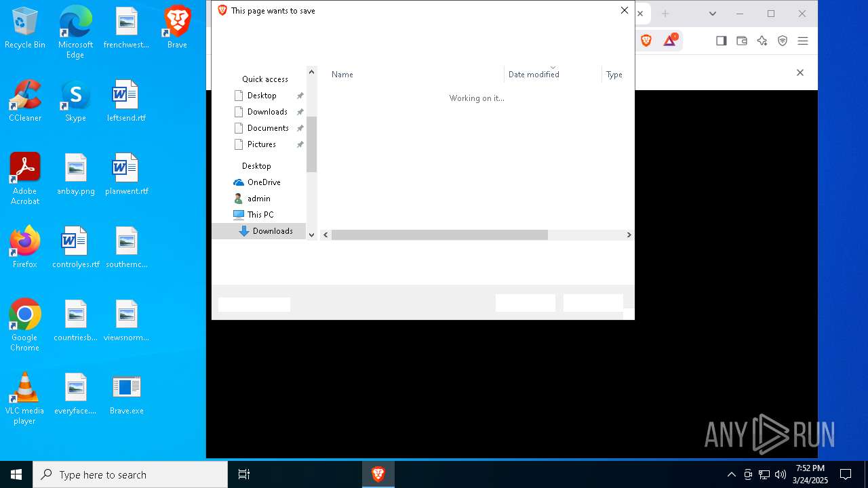This screenshot has height=488, width=868.
Task: Show hidden system tray icons
Action: point(731,474)
